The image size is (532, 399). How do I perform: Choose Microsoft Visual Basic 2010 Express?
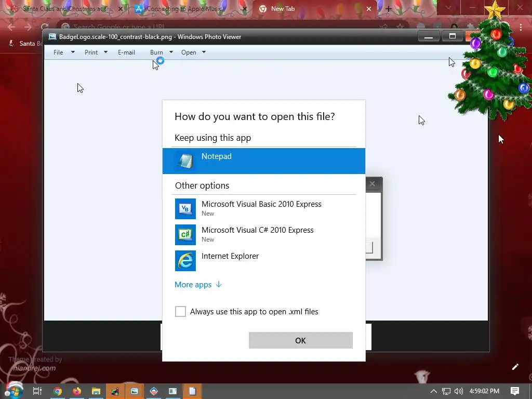[263, 208]
